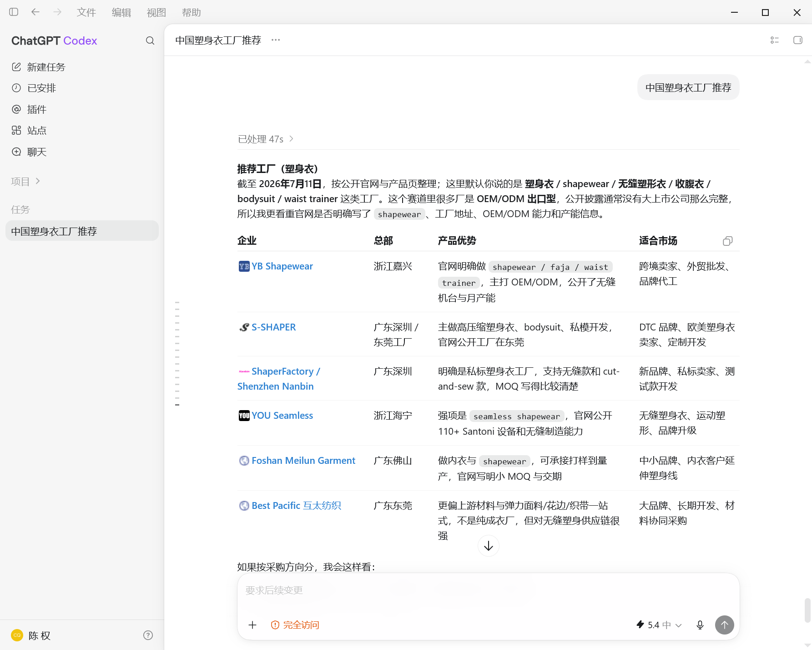Open the three-dot menu beside task title
This screenshot has height=650, width=812.
click(x=276, y=40)
